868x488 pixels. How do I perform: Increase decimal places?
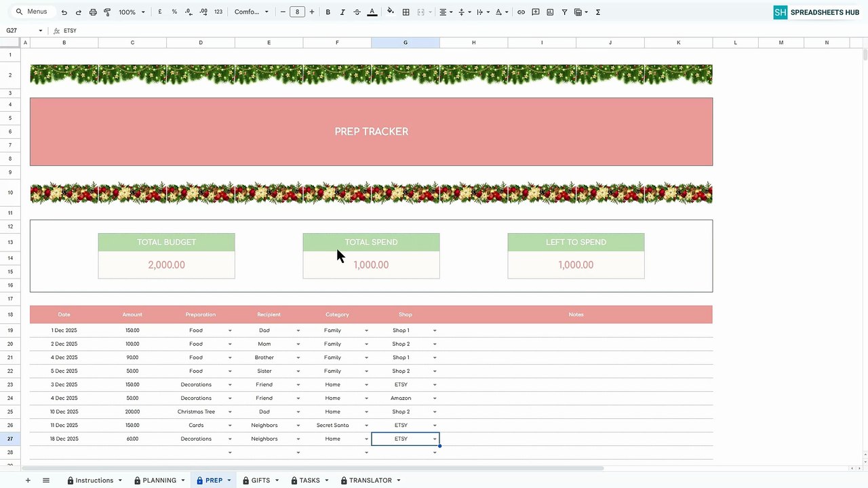click(x=203, y=12)
